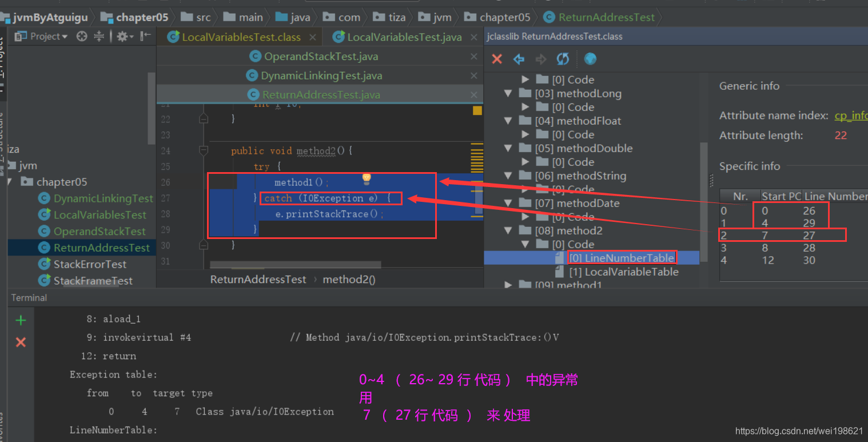Close the ReturnAddressTest.java tab

[473, 94]
